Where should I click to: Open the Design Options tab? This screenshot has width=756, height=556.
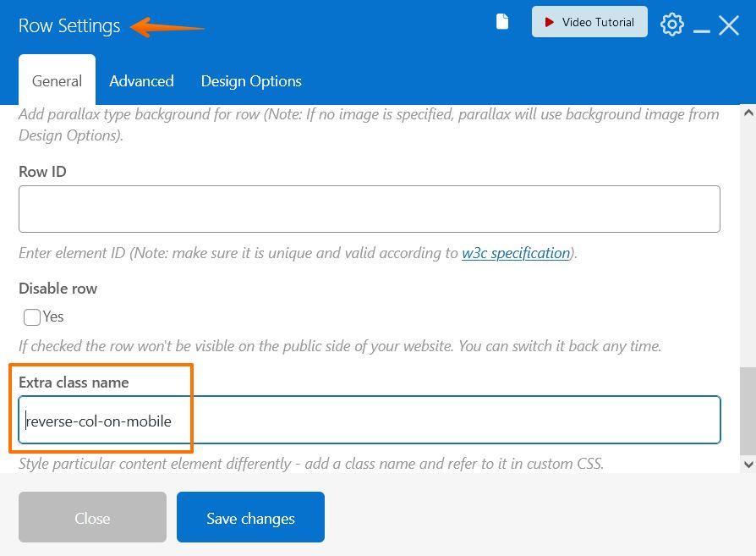250,80
